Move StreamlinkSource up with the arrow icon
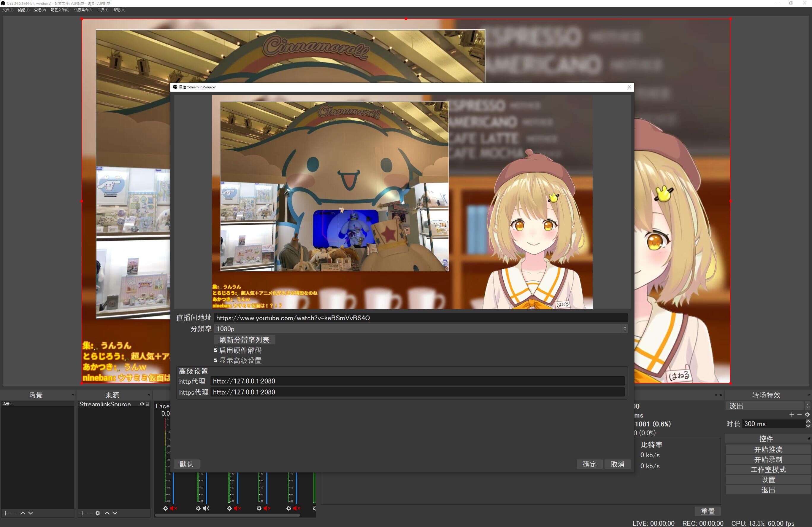Image resolution: width=812 pixels, height=527 pixels. click(107, 513)
